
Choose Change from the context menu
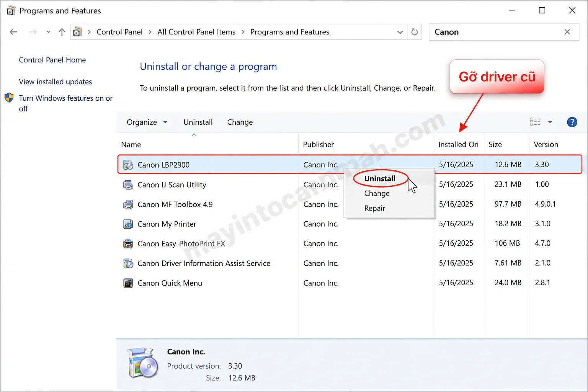[x=377, y=193]
